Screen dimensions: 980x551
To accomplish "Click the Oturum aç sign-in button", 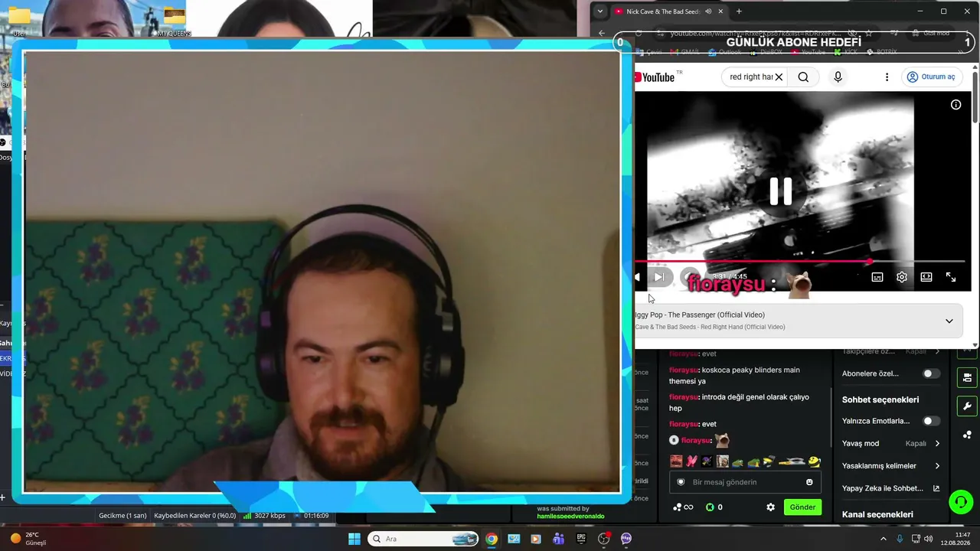I will pos(931,77).
